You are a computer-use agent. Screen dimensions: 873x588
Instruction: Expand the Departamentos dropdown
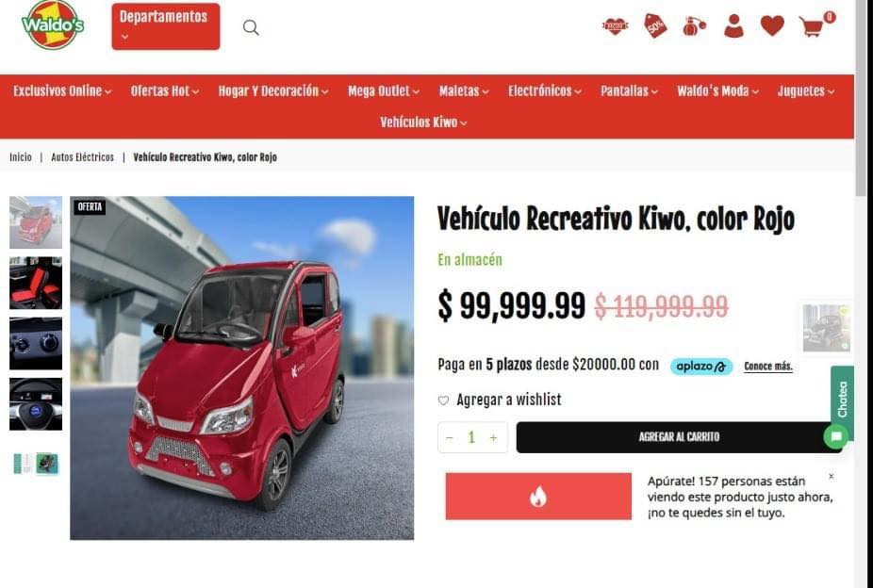click(165, 26)
